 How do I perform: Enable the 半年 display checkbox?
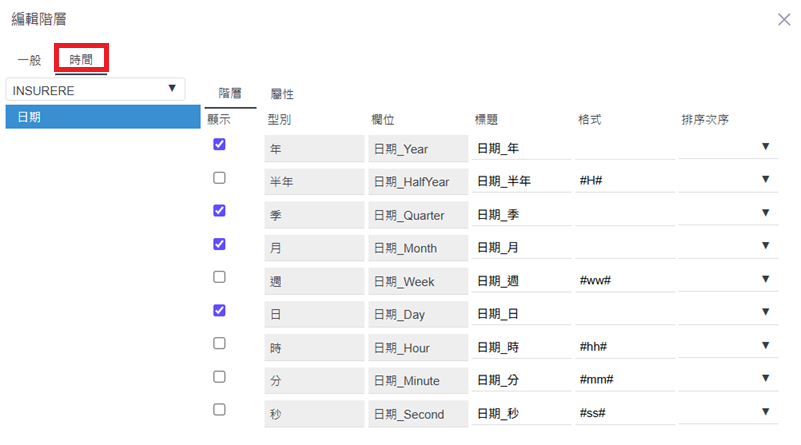pos(220,178)
